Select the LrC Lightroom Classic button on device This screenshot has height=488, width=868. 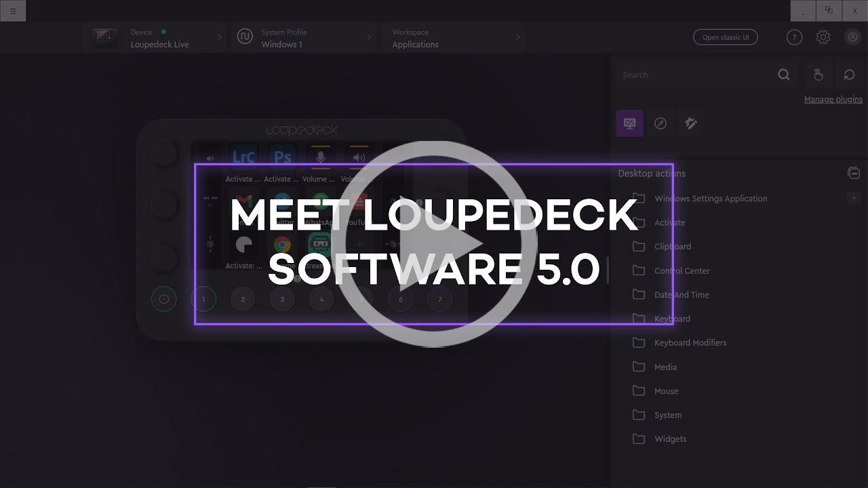click(243, 157)
